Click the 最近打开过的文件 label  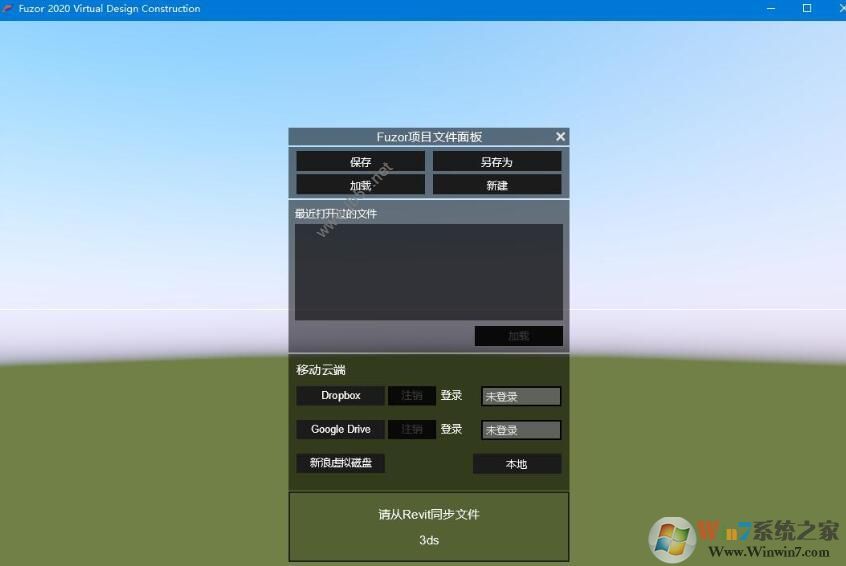click(336, 214)
